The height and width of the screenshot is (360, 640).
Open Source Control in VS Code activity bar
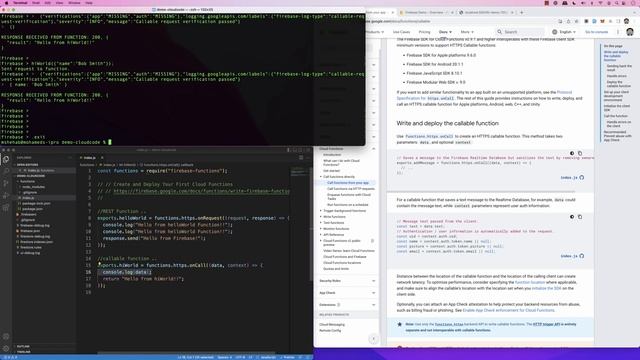[6, 183]
